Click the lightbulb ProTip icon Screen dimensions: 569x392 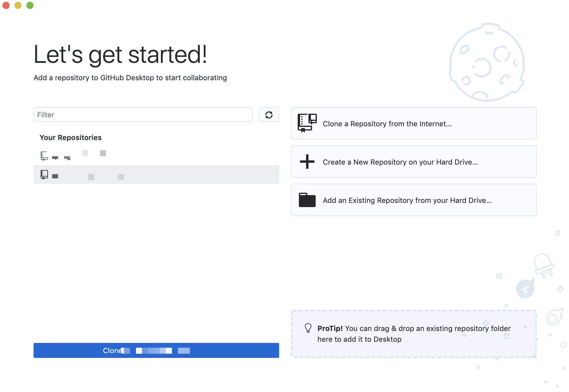click(x=308, y=328)
